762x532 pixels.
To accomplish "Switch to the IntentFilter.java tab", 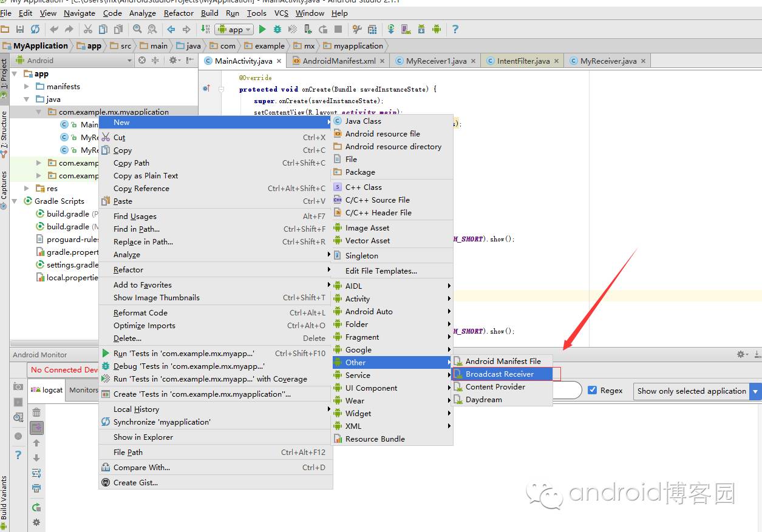I will (523, 61).
